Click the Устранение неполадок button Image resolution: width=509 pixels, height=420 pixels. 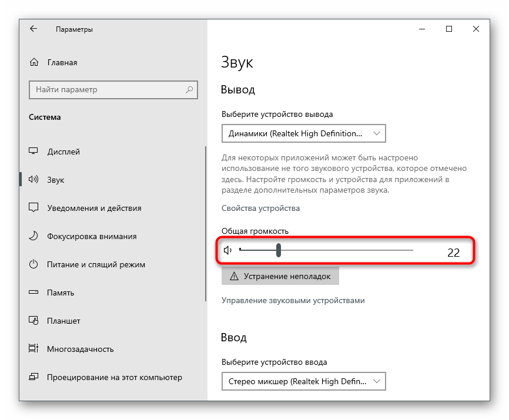click(280, 276)
